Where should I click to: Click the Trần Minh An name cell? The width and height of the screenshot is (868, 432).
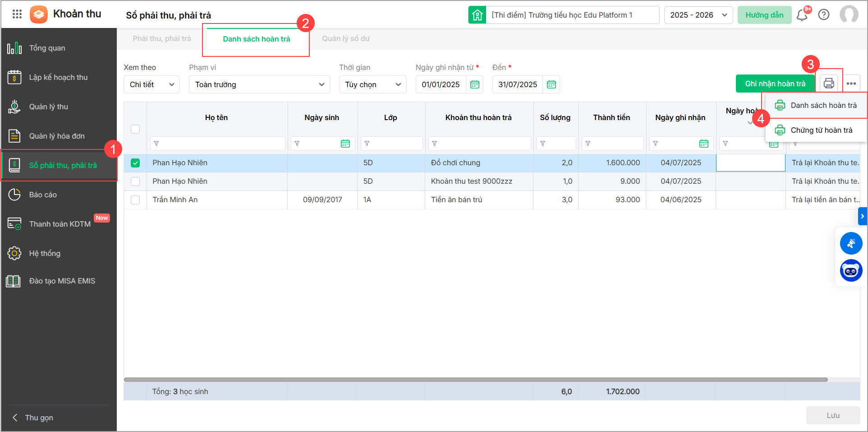click(217, 200)
